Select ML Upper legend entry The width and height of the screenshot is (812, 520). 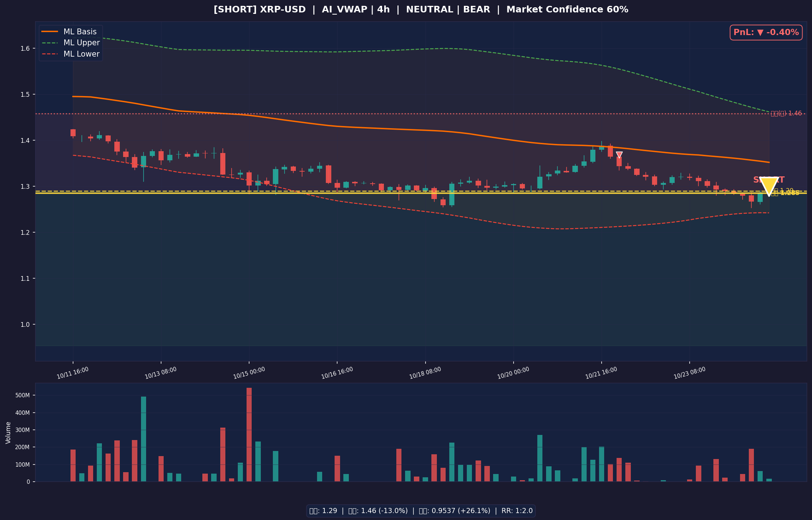70,43
